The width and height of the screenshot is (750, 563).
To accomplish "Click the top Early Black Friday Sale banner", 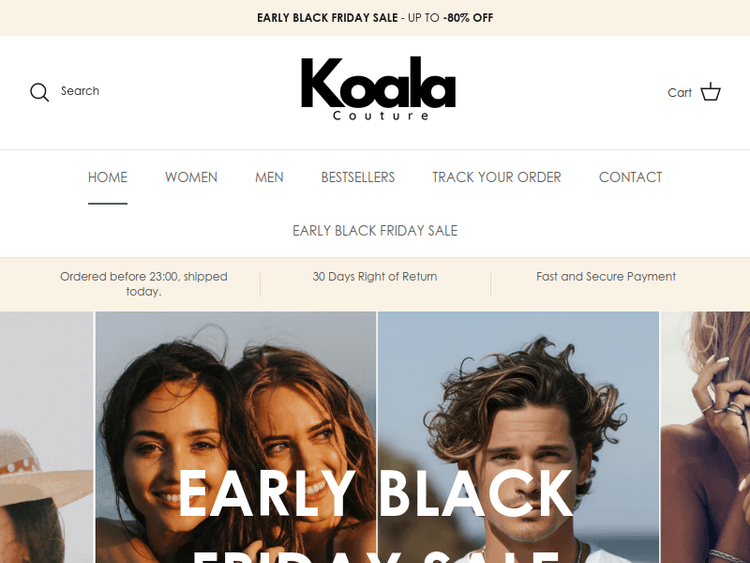I will pyautogui.click(x=375, y=18).
